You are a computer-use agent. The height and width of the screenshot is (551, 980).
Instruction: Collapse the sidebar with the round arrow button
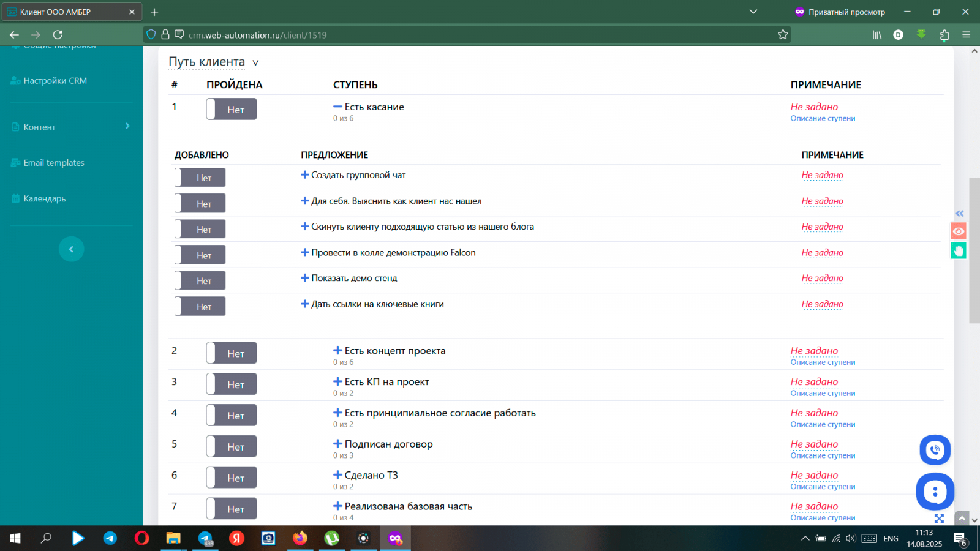71,249
